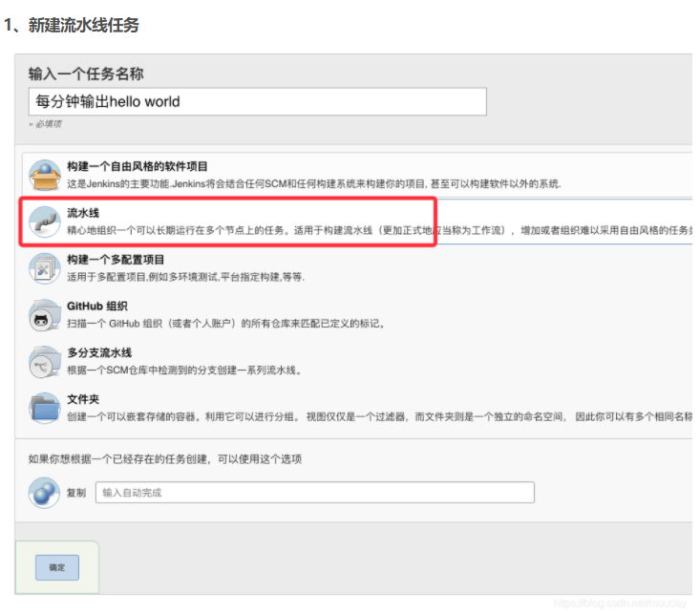Viewport: 700px width, 614px height.
Task: Click the 多分支流水线 branch icon
Action: [x=45, y=362]
